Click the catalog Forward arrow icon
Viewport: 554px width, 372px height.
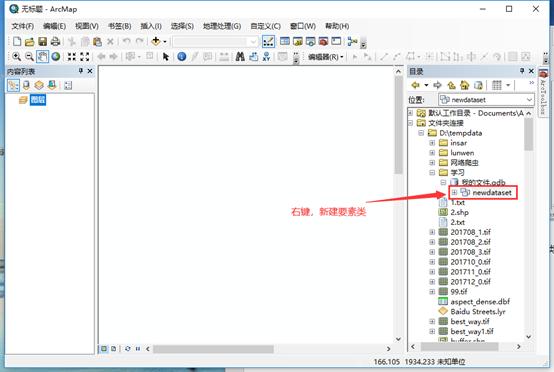tap(437, 85)
